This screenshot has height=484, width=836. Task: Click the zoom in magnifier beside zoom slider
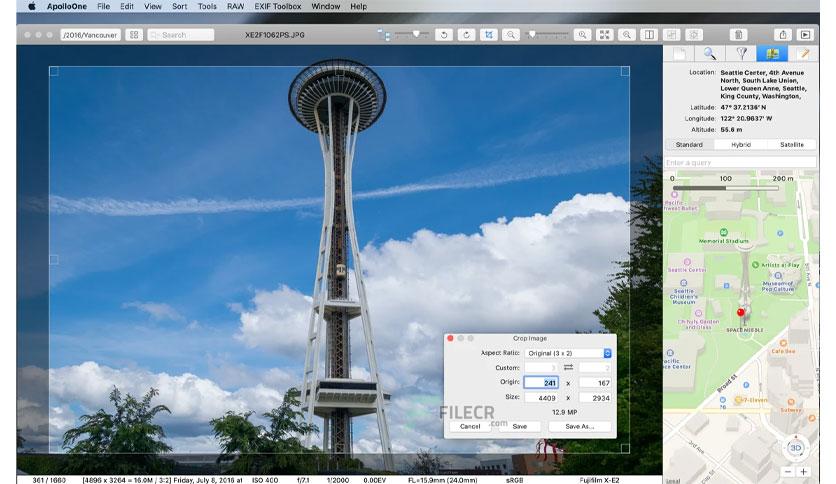click(582, 35)
